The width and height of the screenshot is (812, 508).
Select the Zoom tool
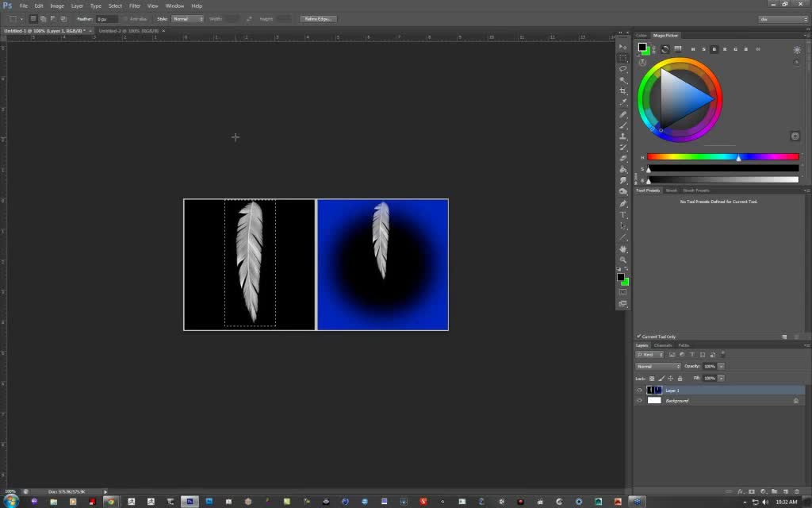(623, 260)
